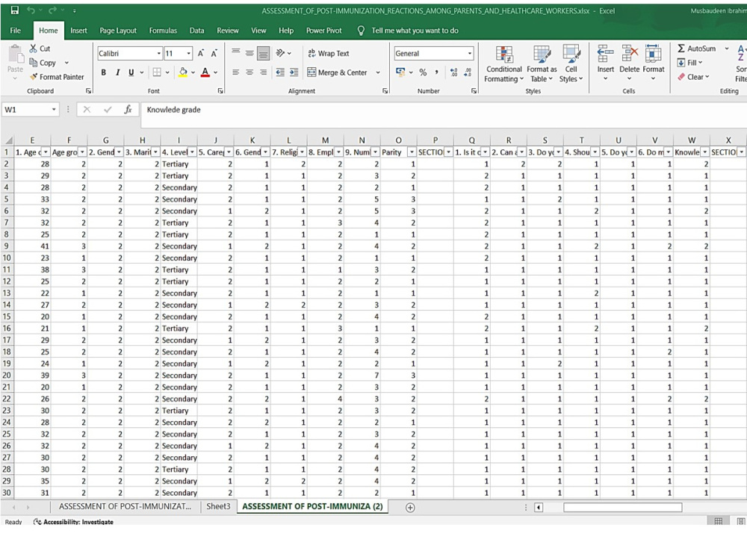The height and width of the screenshot is (560, 747).
Task: Apply Comma Style number format
Action: (436, 72)
